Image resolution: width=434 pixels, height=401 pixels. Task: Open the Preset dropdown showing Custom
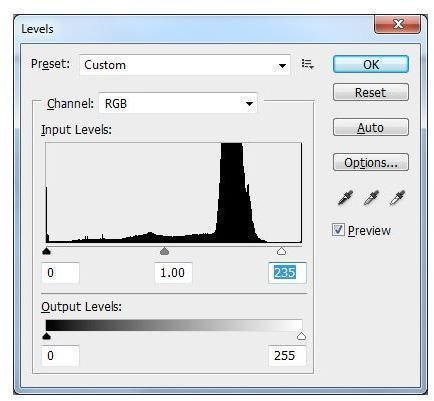[185, 65]
